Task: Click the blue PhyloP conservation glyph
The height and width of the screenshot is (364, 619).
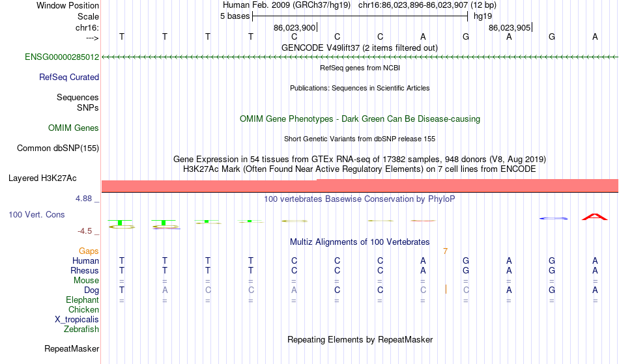Action: click(553, 218)
